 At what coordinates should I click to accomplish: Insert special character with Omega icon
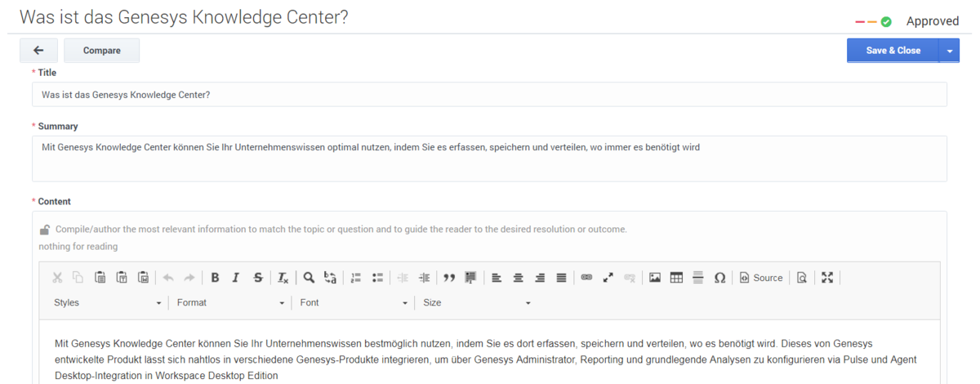(719, 278)
